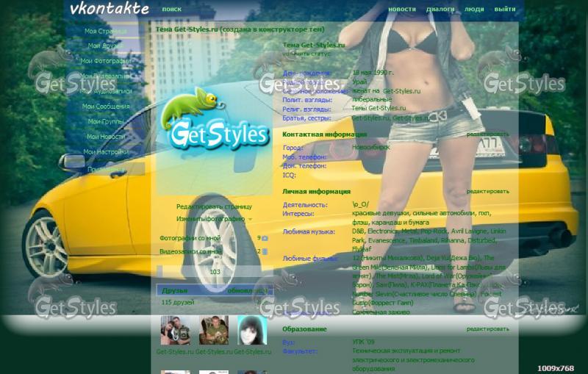
Task: Open 'диалоги' in the top navigation
Action: (440, 10)
